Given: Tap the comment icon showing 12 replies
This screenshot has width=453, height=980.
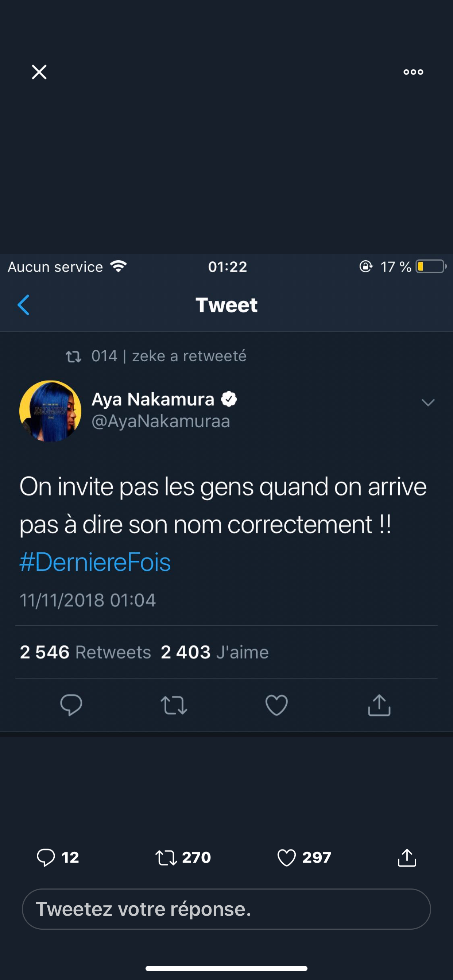Looking at the screenshot, I should 46,858.
